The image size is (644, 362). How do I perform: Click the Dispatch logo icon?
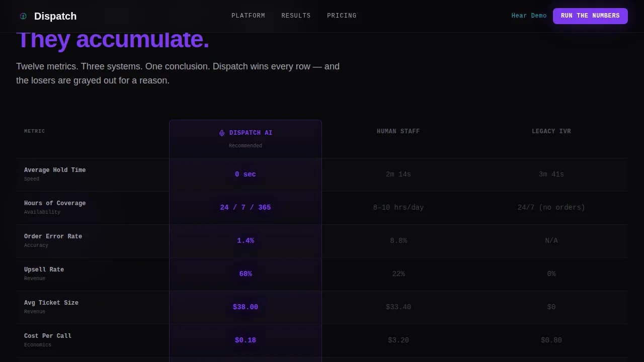[x=23, y=16]
